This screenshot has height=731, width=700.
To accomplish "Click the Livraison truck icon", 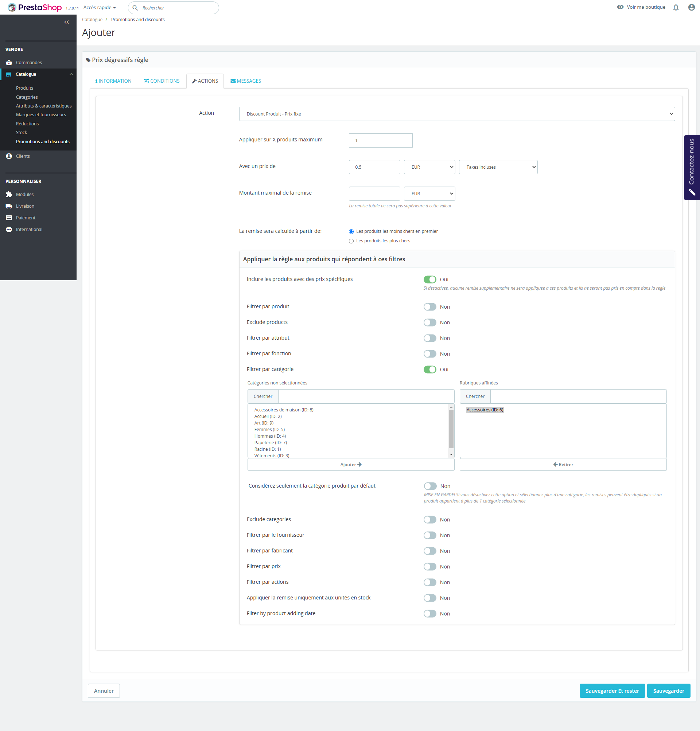I will [x=9, y=206].
